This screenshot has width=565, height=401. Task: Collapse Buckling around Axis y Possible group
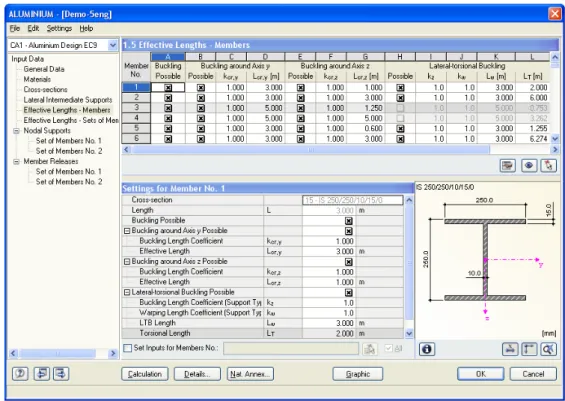[127, 231]
